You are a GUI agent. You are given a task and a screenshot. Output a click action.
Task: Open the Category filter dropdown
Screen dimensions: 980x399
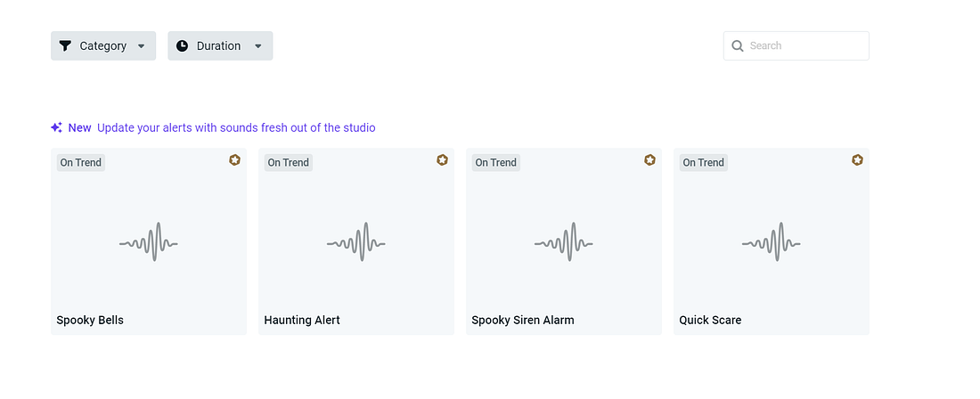103,46
